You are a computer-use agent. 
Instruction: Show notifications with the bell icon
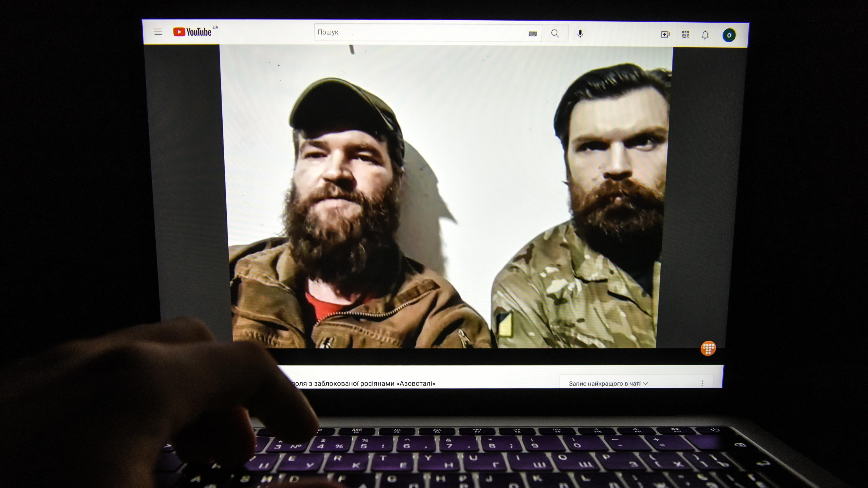(x=705, y=35)
